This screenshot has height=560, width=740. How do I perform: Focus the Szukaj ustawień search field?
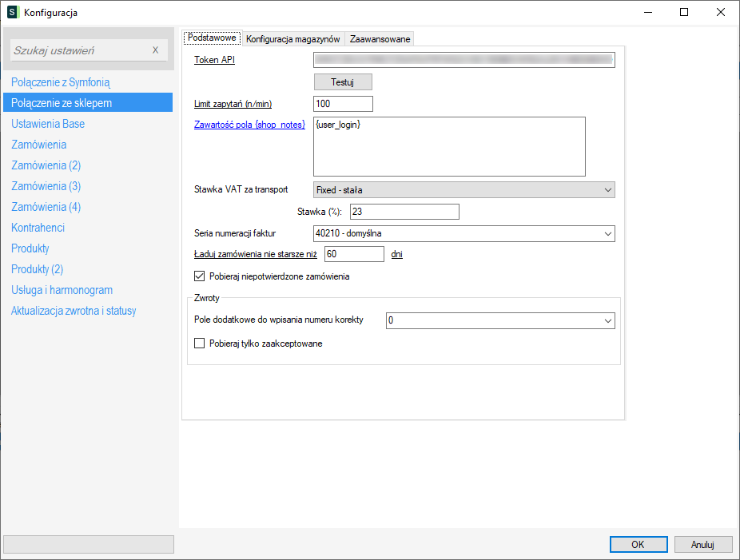click(x=80, y=50)
